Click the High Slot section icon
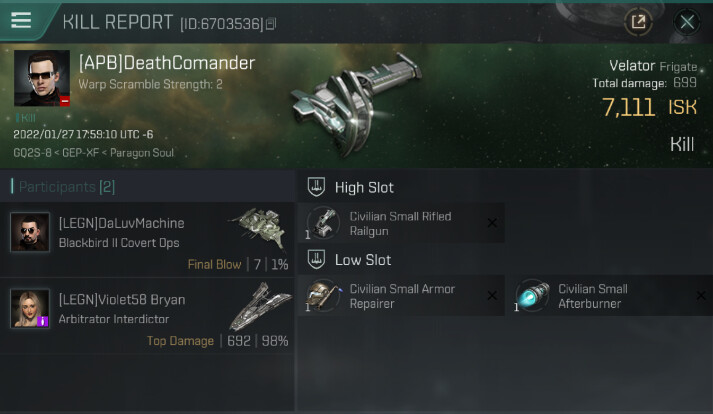The width and height of the screenshot is (713, 414). [x=316, y=187]
